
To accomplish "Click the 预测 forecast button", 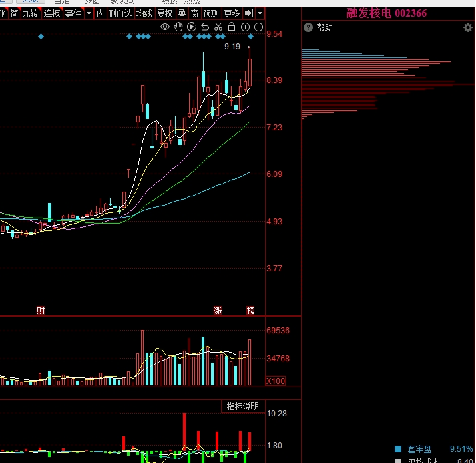I will [210, 13].
